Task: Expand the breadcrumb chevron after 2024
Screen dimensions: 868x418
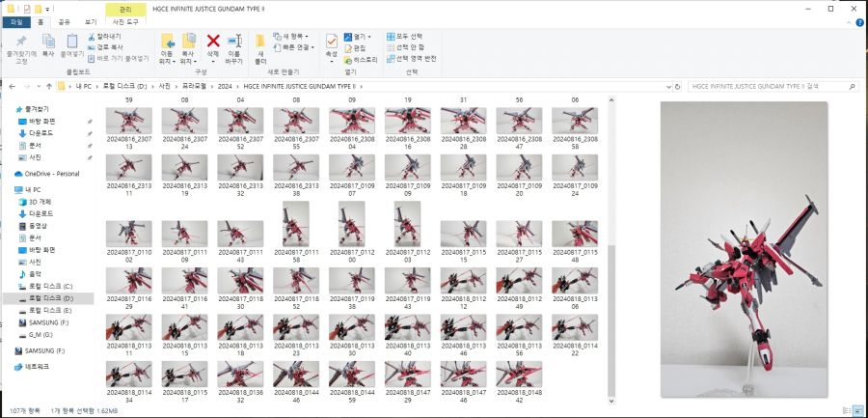Action: pyautogui.click(x=237, y=87)
